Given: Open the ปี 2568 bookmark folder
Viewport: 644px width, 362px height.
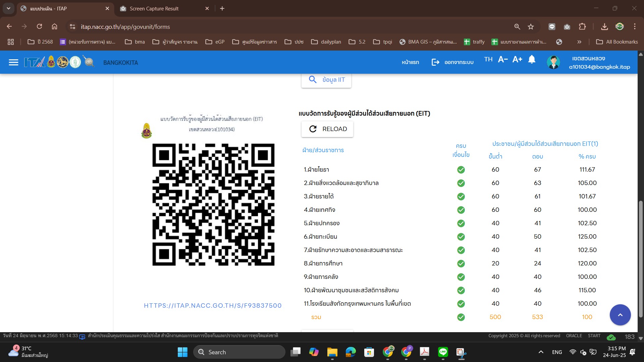Looking at the screenshot, I should (40, 42).
